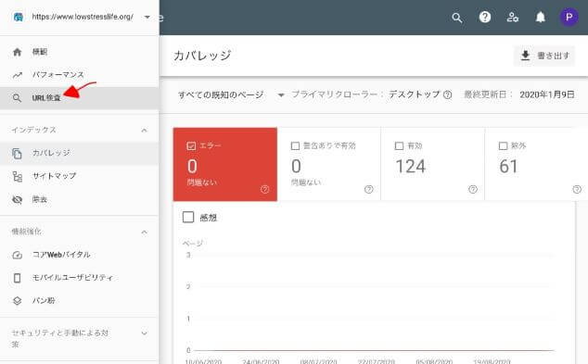
Task: Uncheck the エラー checkbox
Action: pos(191,145)
